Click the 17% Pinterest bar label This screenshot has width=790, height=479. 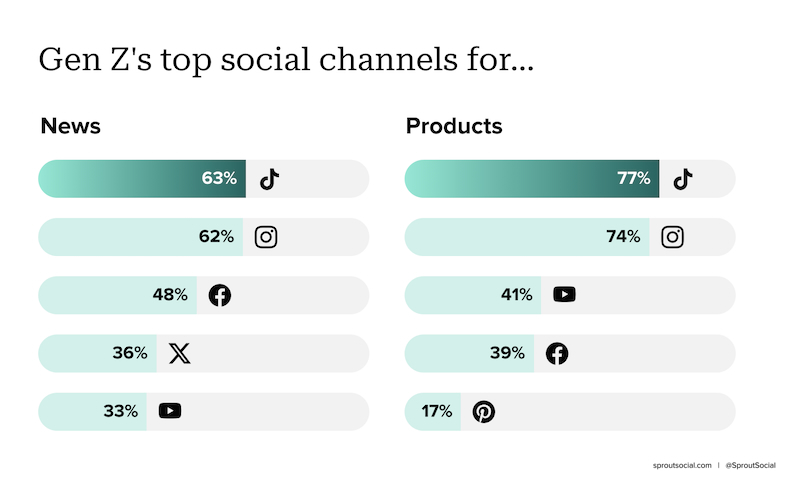[437, 412]
